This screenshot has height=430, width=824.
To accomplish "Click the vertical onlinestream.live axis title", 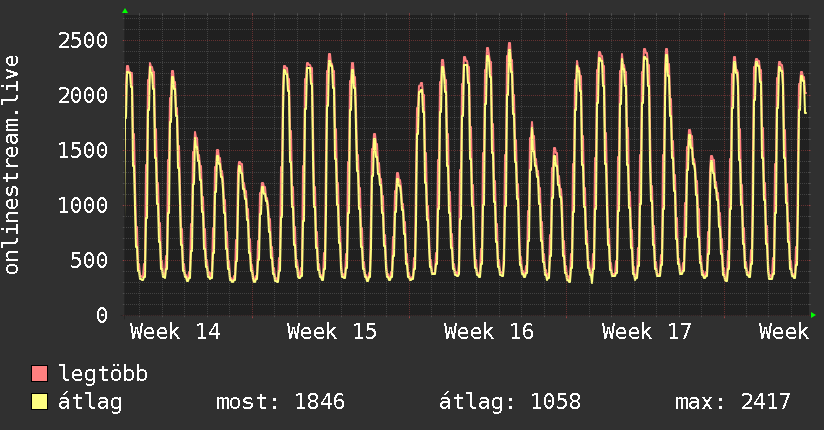I will pos(12,164).
